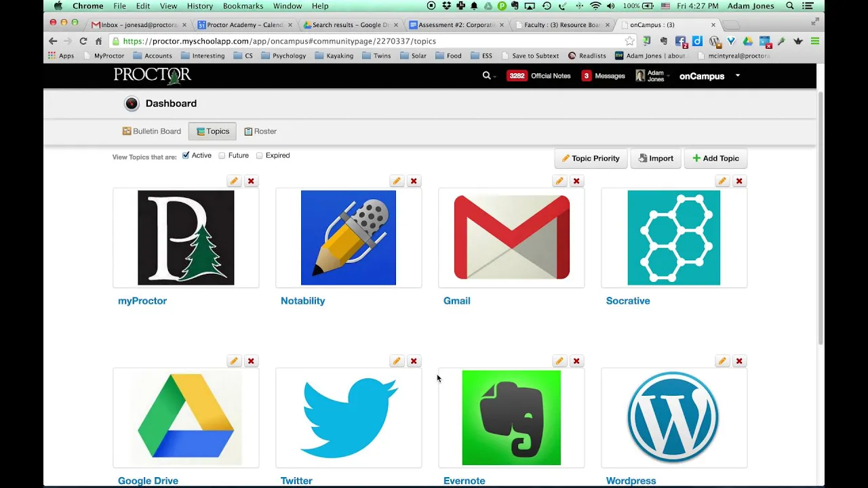Click the edit pencil above Evernote
The width and height of the screenshot is (868, 488).
point(559,361)
